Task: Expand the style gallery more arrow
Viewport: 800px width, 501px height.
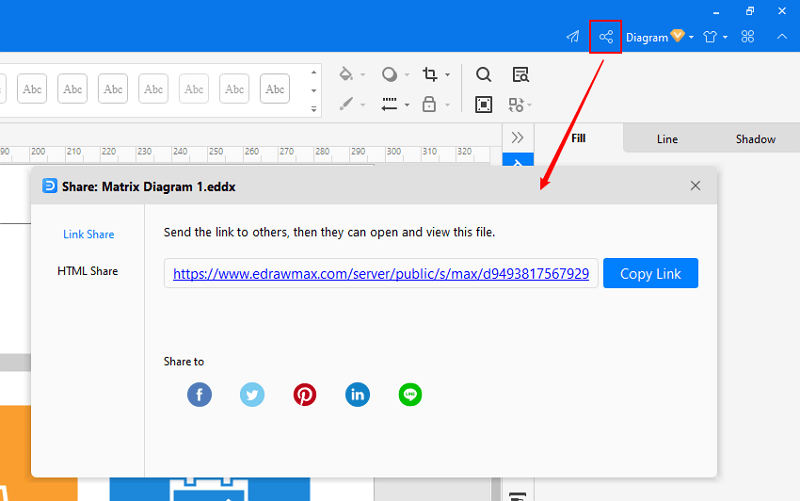Action: click(x=314, y=109)
